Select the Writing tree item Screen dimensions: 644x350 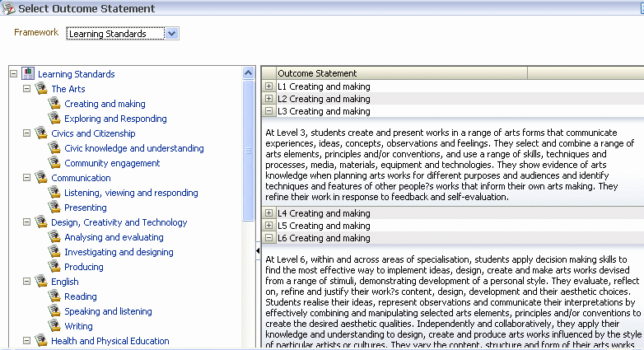(x=78, y=326)
